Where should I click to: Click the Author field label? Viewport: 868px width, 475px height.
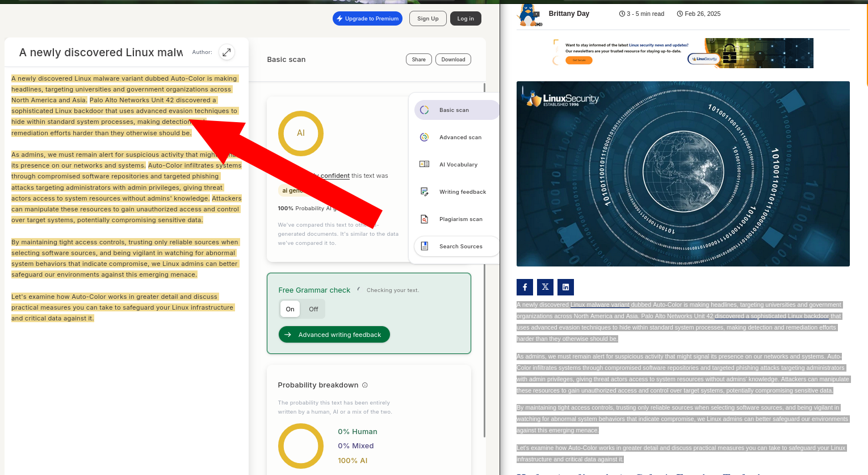[202, 52]
